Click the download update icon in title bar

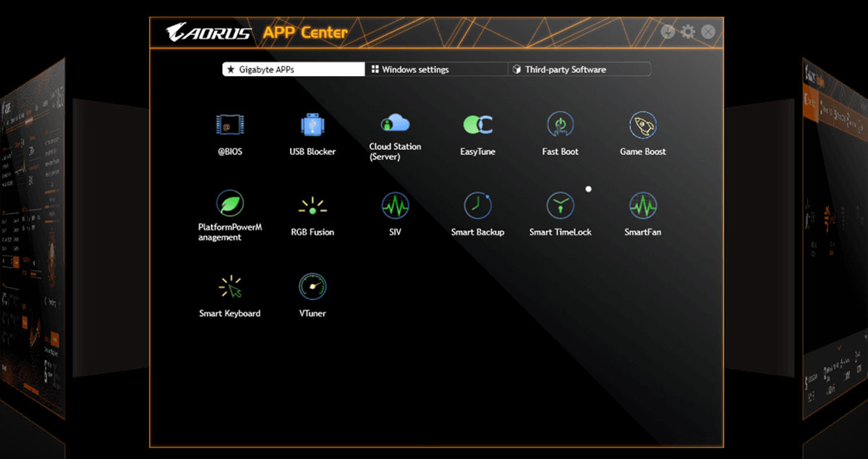coord(668,32)
